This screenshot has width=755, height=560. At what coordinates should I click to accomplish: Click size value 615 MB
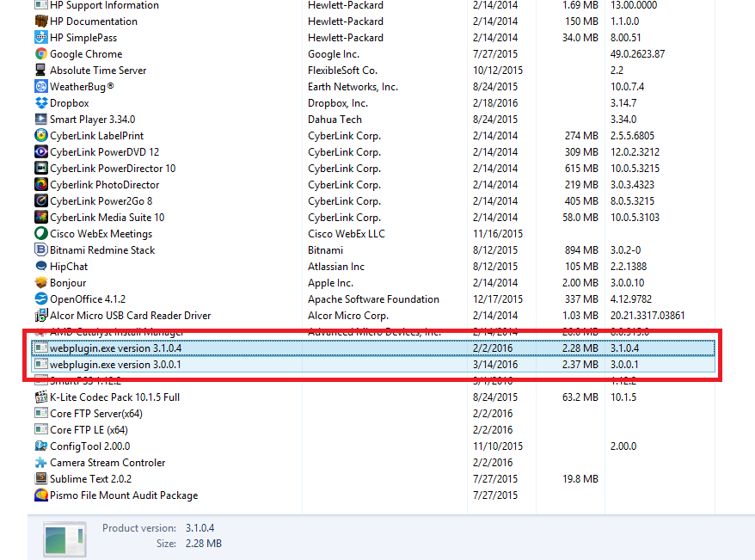pos(581,169)
